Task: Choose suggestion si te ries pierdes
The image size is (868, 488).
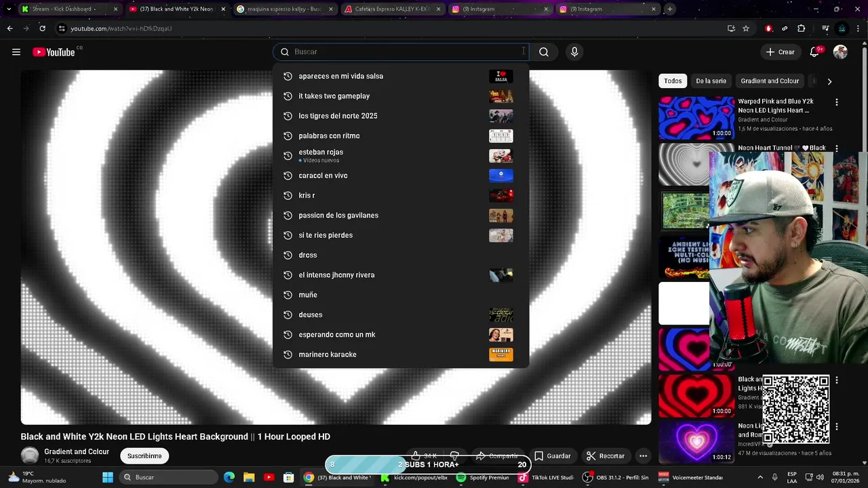Action: click(401, 235)
